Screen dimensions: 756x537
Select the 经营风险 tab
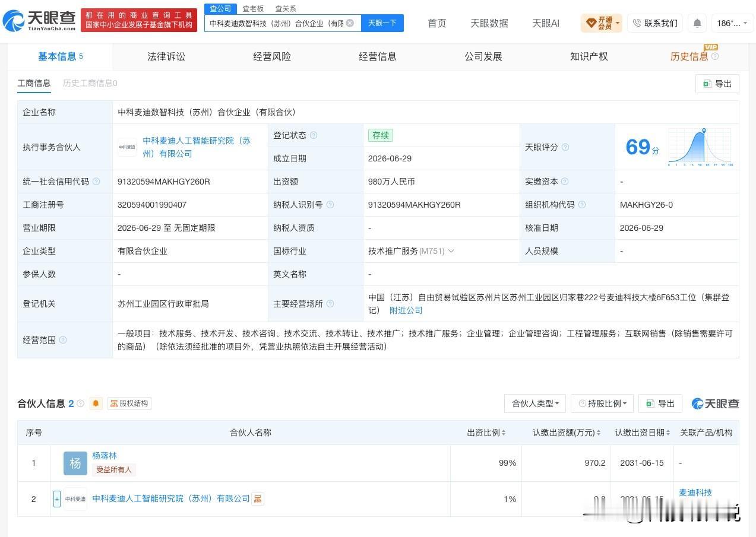pos(272,56)
